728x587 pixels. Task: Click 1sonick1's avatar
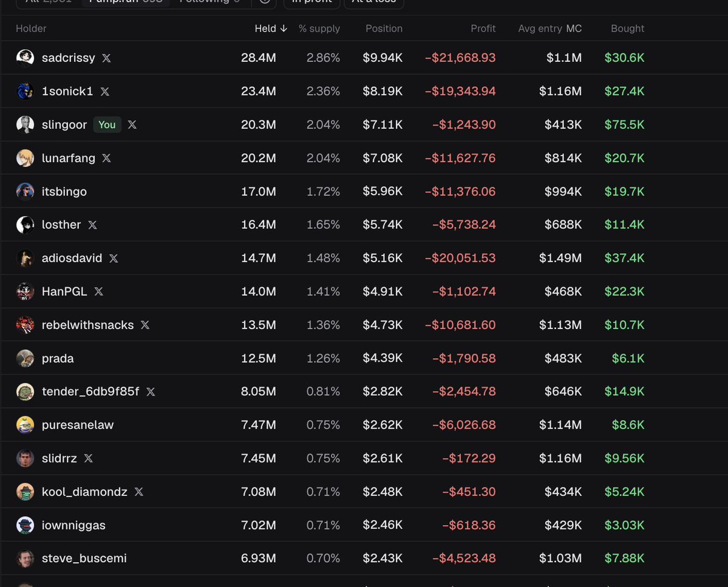25,91
